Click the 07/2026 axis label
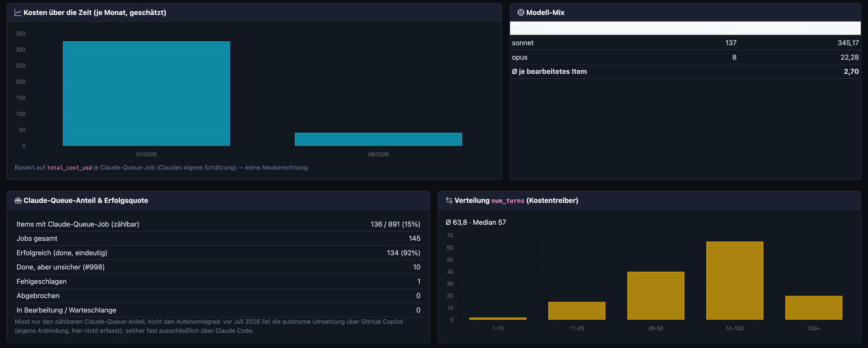Viewport: 868px width, 348px height. (146, 155)
